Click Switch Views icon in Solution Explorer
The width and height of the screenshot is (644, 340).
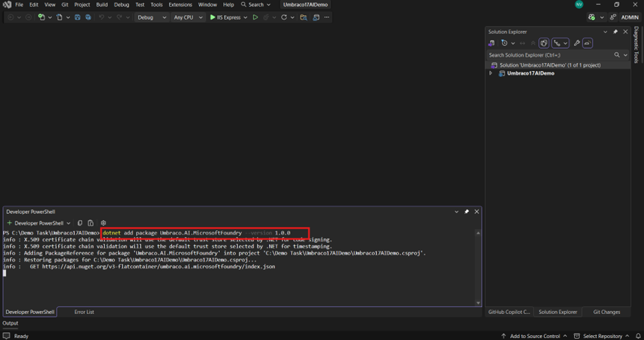[x=491, y=43]
